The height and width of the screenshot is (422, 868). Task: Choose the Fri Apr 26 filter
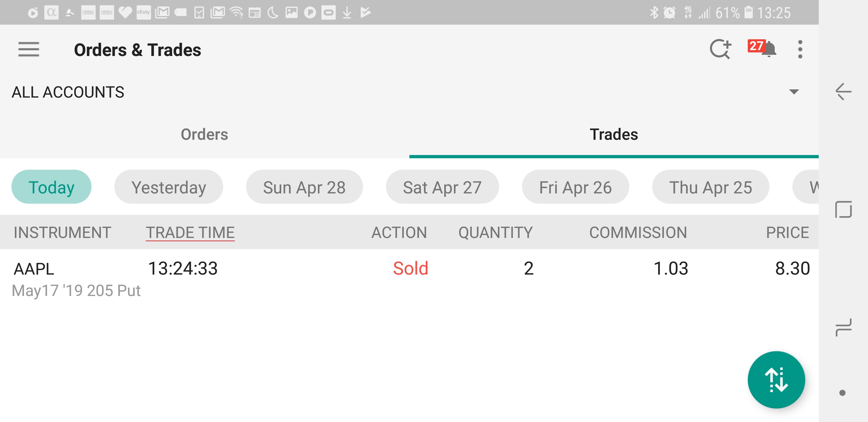tap(575, 187)
